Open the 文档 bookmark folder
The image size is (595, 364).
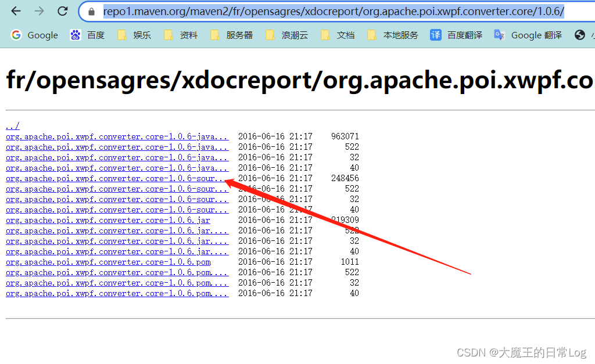[x=338, y=35]
